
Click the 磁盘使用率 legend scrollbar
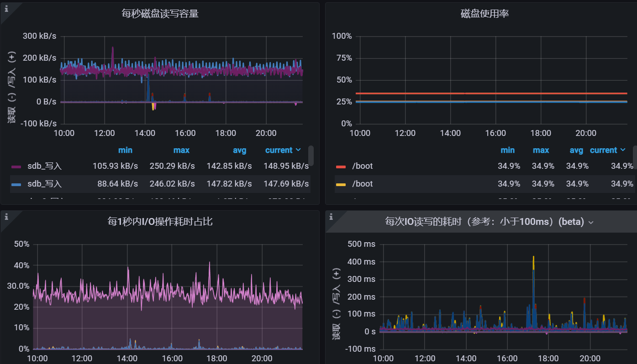(635, 157)
